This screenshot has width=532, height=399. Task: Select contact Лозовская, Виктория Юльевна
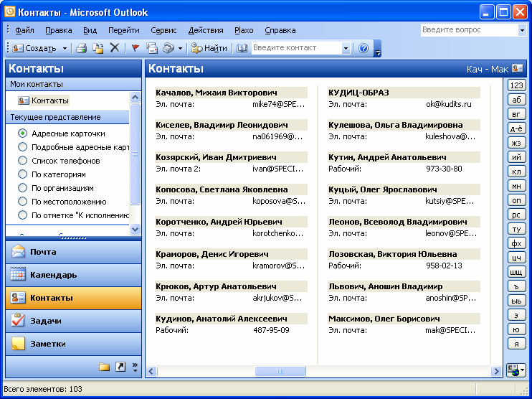tap(404, 254)
